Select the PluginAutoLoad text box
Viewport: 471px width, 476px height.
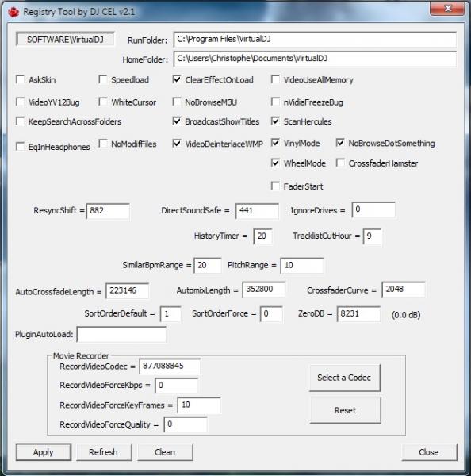pos(121,335)
